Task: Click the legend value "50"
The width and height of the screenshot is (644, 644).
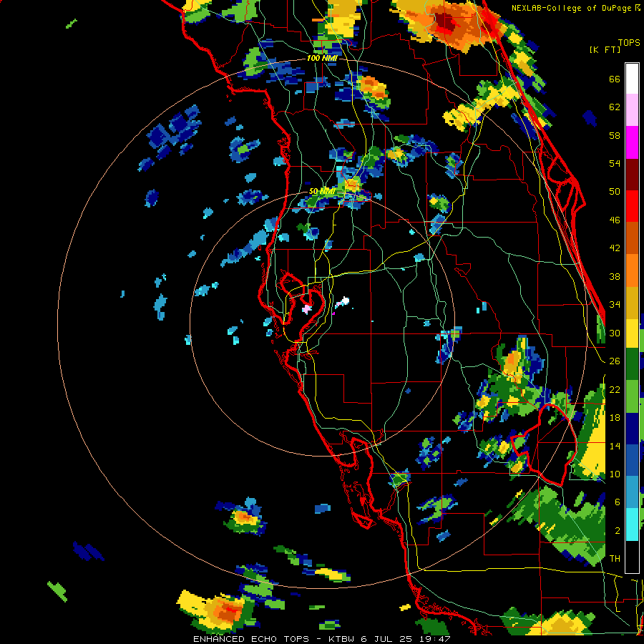Action: [x=615, y=192]
